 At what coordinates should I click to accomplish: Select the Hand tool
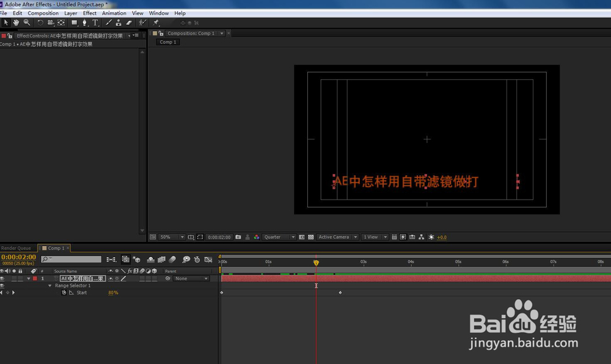point(16,23)
